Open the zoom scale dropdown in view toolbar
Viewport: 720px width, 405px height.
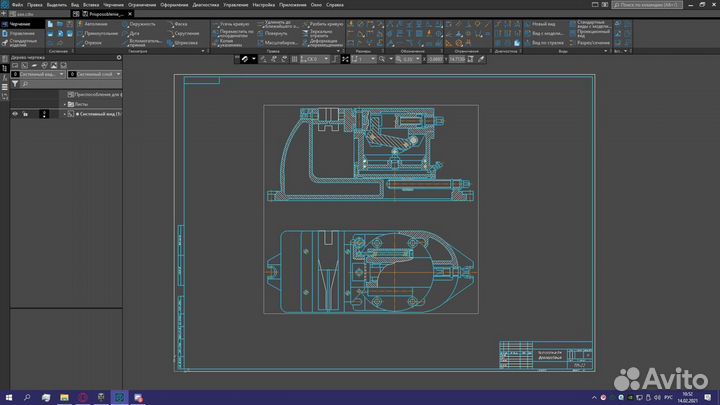click(417, 59)
